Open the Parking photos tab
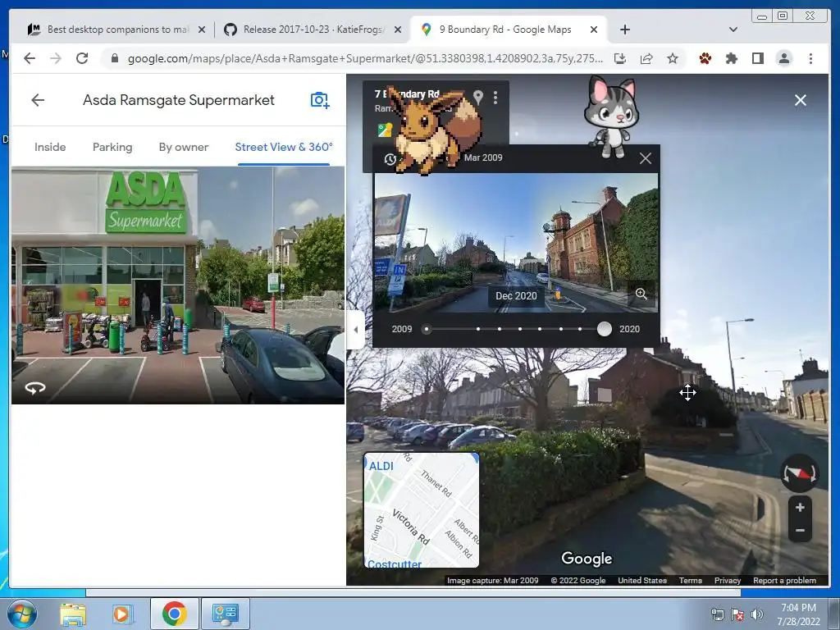Screen dimensions: 840x630 112,147
